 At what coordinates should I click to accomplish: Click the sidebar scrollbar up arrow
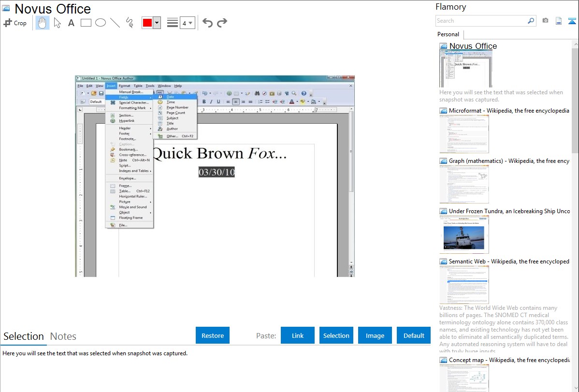pyautogui.click(x=575, y=44)
